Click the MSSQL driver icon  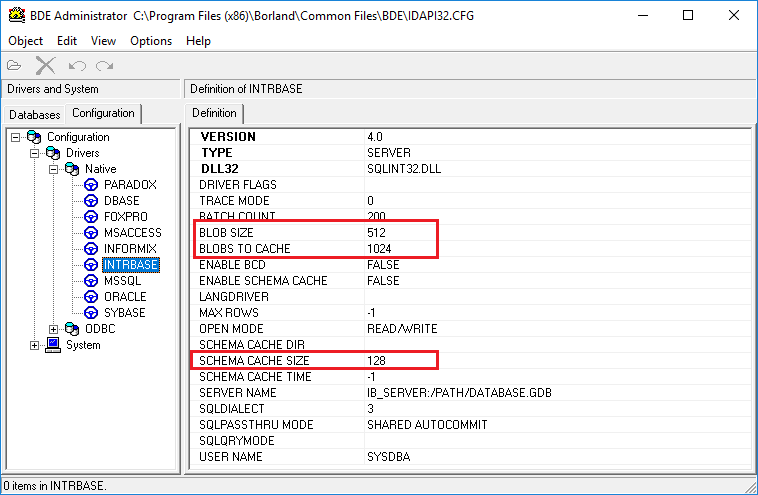coord(91,280)
